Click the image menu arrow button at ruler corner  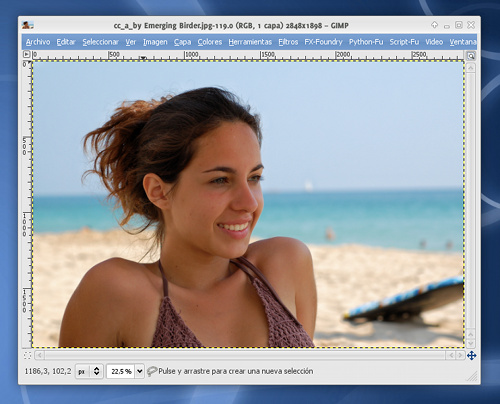click(26, 54)
